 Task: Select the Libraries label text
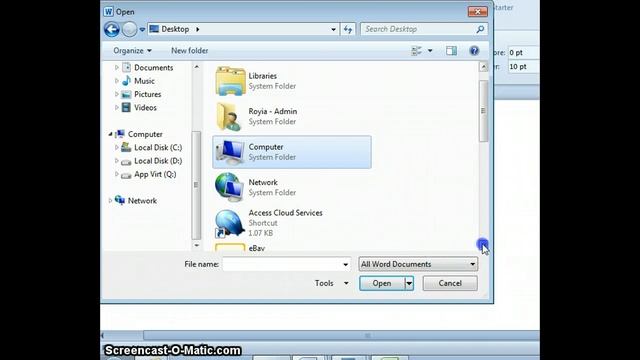262,76
